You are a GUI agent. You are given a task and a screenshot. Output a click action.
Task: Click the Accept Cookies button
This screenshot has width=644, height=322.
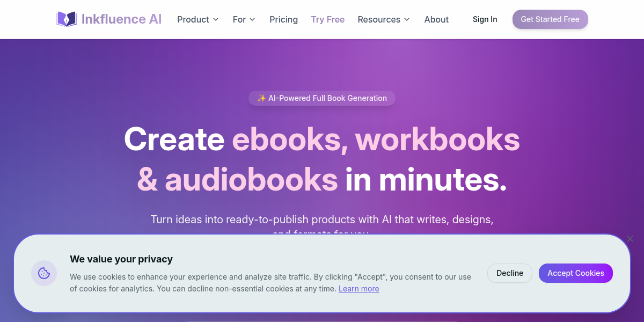pos(575,273)
